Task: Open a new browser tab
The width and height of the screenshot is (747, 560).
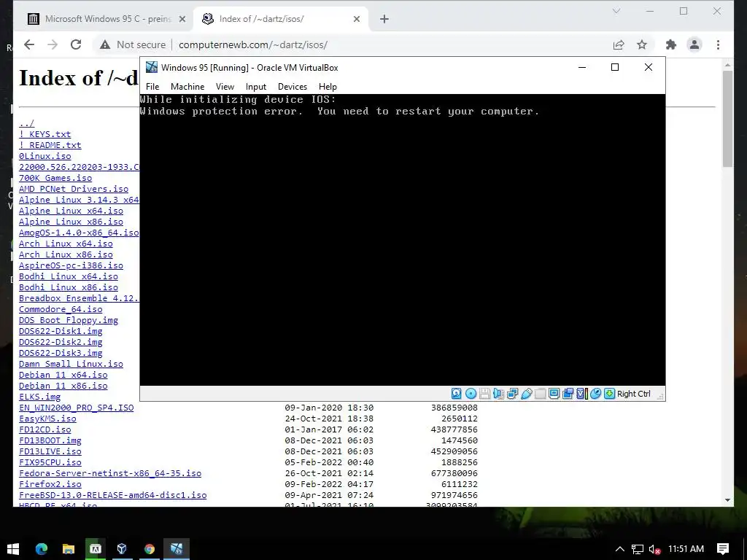Action: (384, 19)
